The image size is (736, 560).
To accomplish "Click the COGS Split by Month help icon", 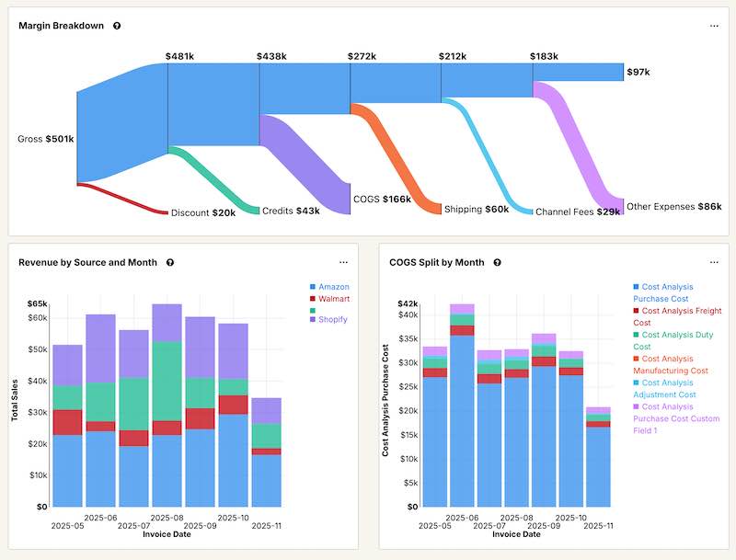I will pyautogui.click(x=497, y=262).
